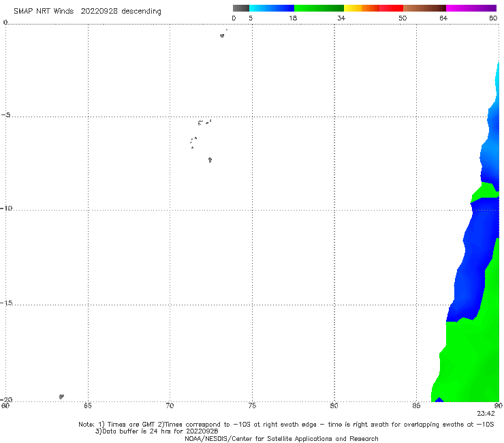Click the color bar label 64
The height and width of the screenshot is (443, 504).
coord(443,18)
